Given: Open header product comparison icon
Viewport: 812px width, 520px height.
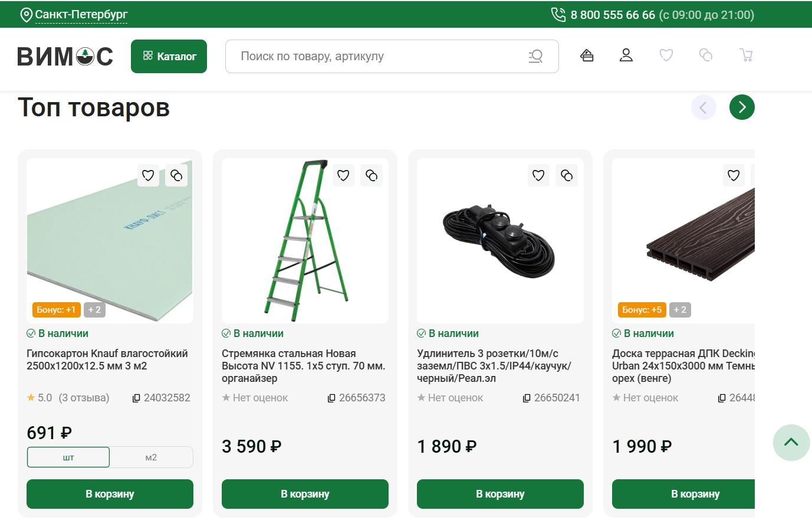Looking at the screenshot, I should [x=706, y=55].
